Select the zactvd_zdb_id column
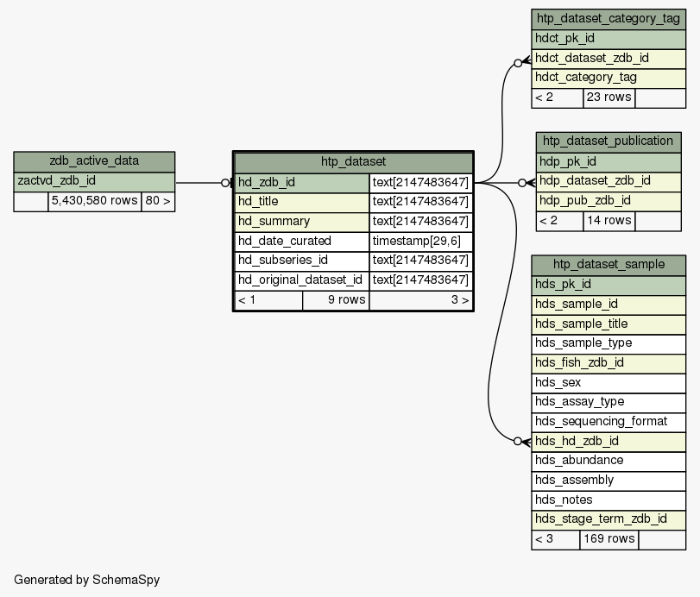 [x=94, y=181]
